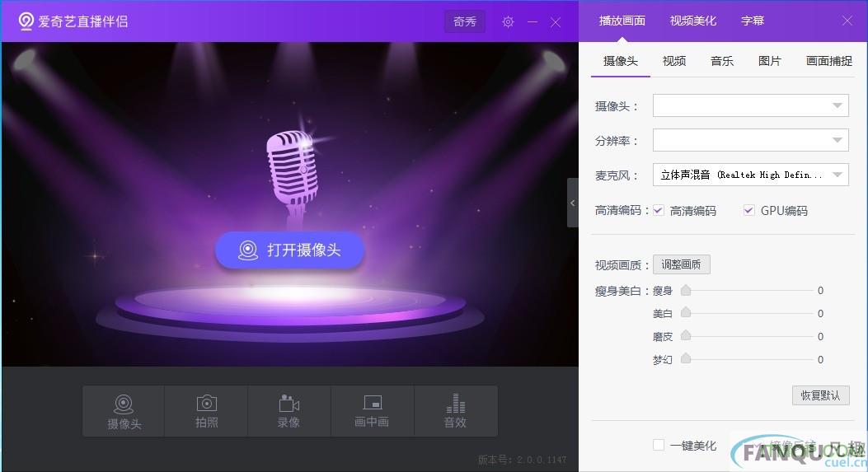Toggle the 高清编码 checkbox
Image resolution: width=868 pixels, height=472 pixels.
(658, 210)
